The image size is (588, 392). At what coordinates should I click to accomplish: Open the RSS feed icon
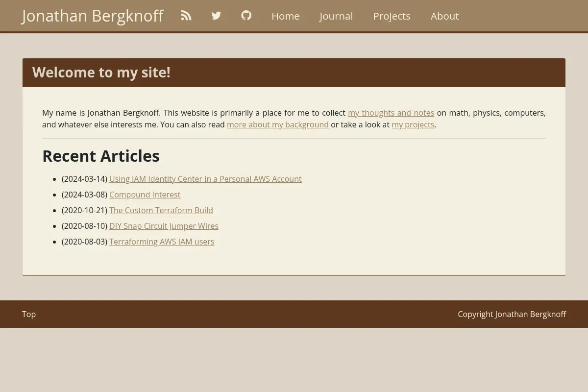186,16
